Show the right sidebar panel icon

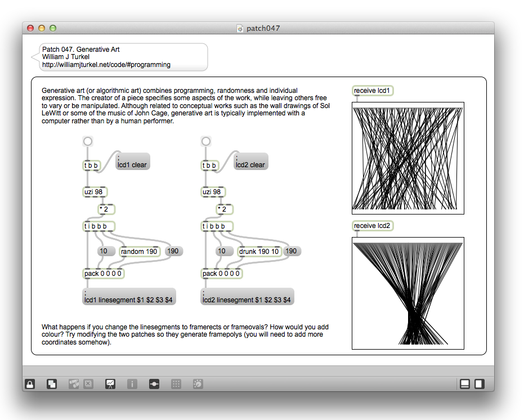(x=479, y=384)
